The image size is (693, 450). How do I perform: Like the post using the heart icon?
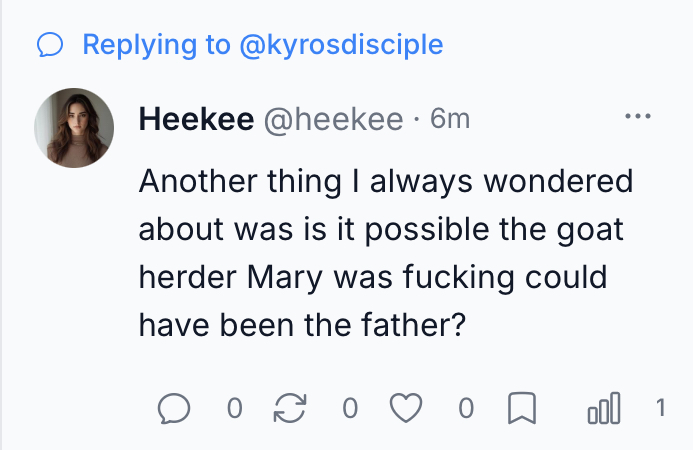[x=407, y=408]
